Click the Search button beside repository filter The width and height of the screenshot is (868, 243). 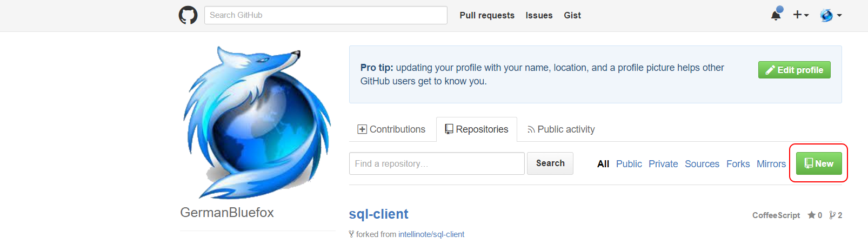coord(550,163)
